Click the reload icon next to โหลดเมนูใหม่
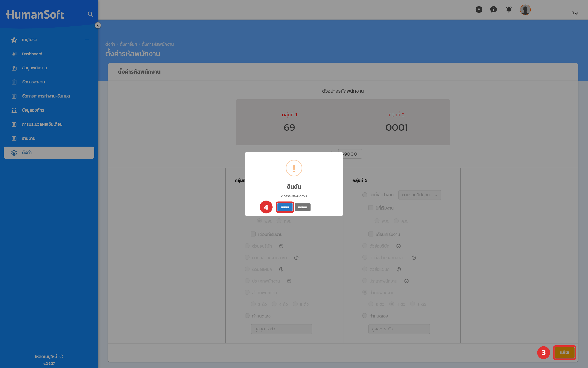Viewport: 588px width, 368px height. [x=61, y=356]
